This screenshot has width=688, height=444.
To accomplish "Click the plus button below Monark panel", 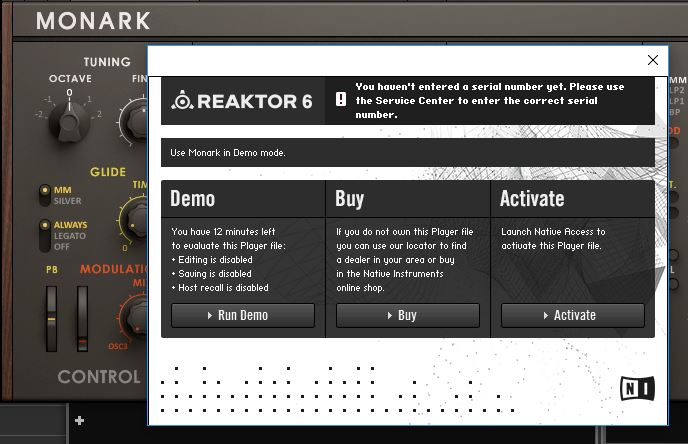I will [79, 421].
